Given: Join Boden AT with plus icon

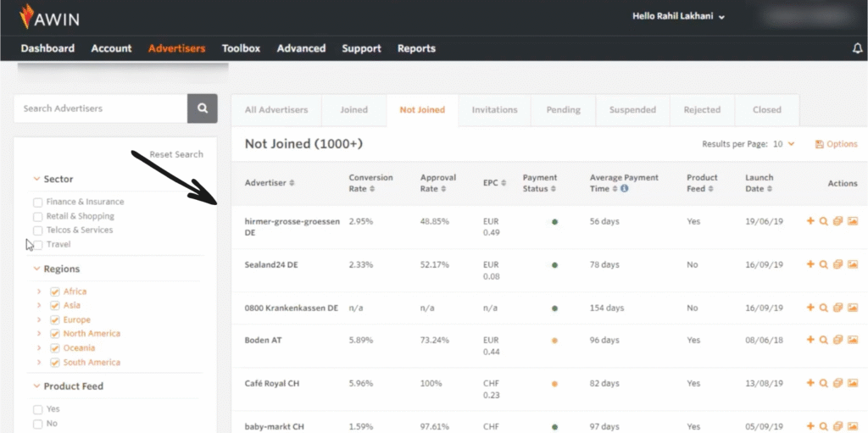Looking at the screenshot, I should pos(810,340).
